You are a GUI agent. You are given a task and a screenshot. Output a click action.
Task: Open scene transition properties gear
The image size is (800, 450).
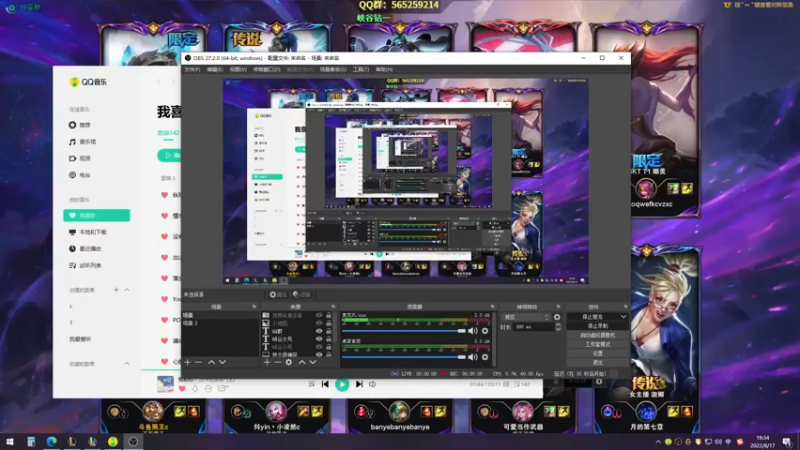pyautogui.click(x=557, y=317)
